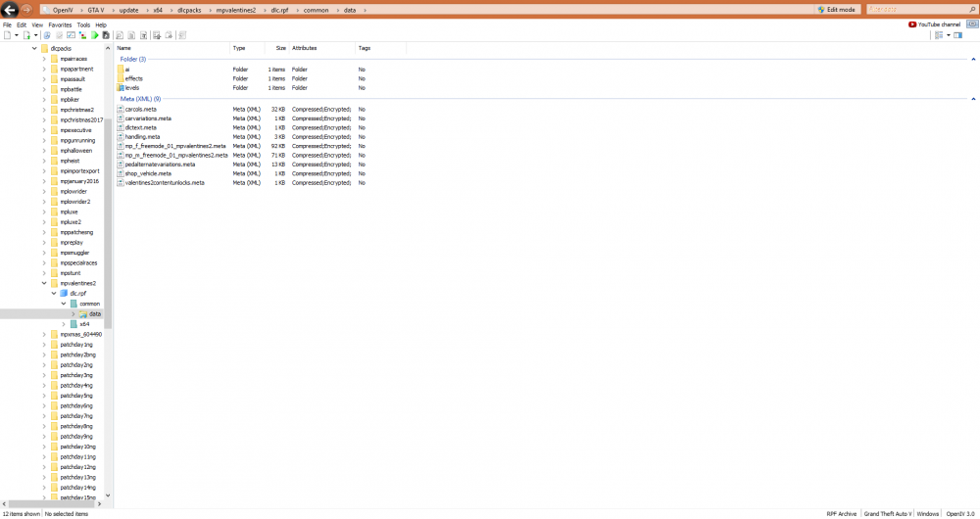Open the Favorites menu
980x519 pixels.
(x=60, y=25)
